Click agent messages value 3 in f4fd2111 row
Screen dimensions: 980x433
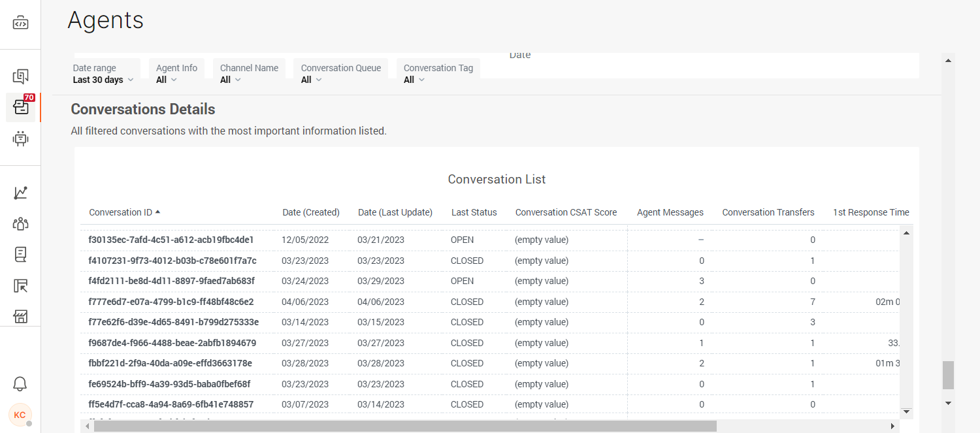[702, 281]
